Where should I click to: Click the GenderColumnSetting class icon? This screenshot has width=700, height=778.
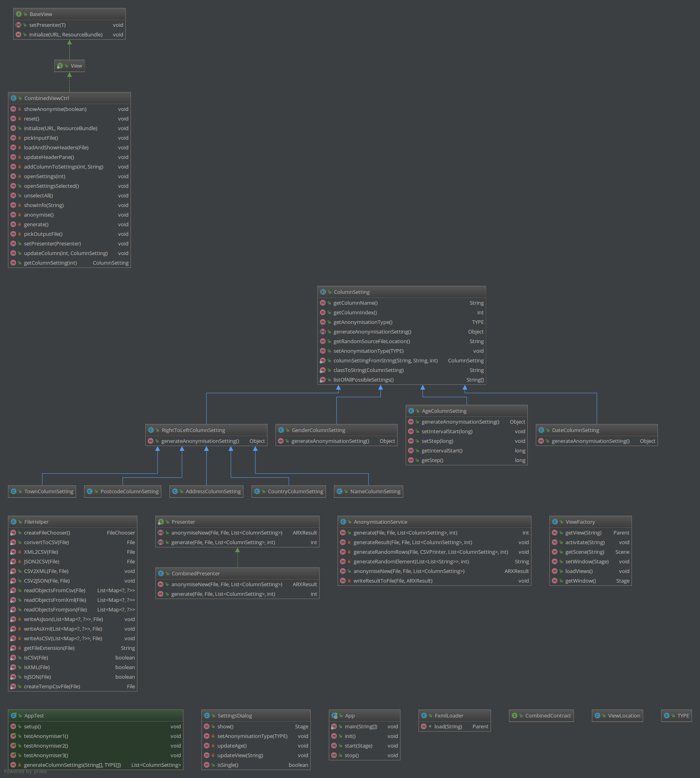281,430
